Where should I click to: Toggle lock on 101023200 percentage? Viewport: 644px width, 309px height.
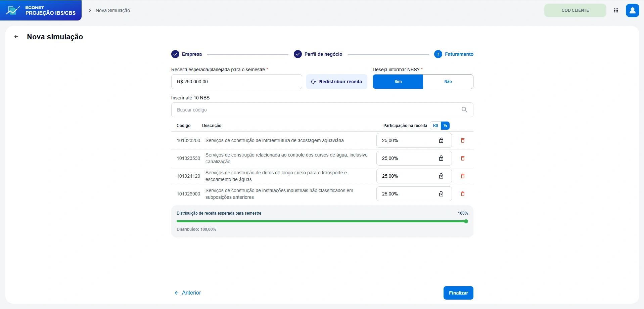click(441, 140)
